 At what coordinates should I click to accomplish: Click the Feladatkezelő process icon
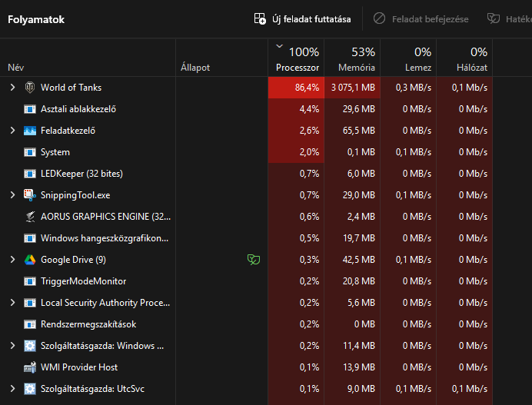[30, 131]
